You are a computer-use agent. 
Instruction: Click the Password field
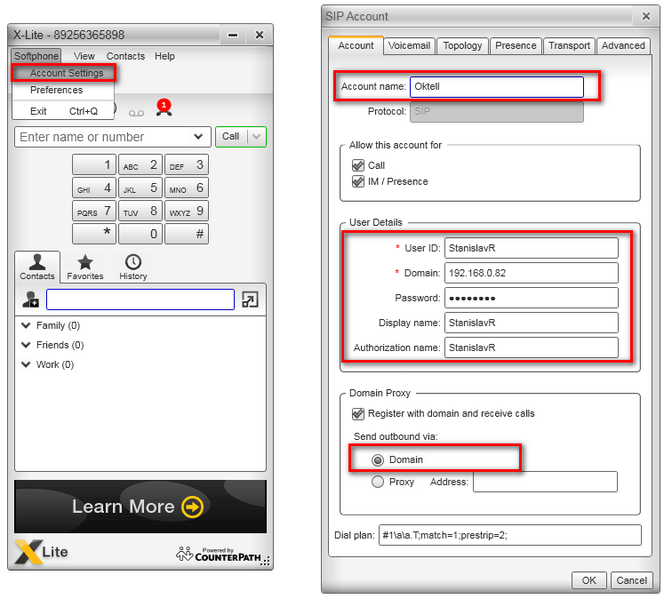click(531, 298)
